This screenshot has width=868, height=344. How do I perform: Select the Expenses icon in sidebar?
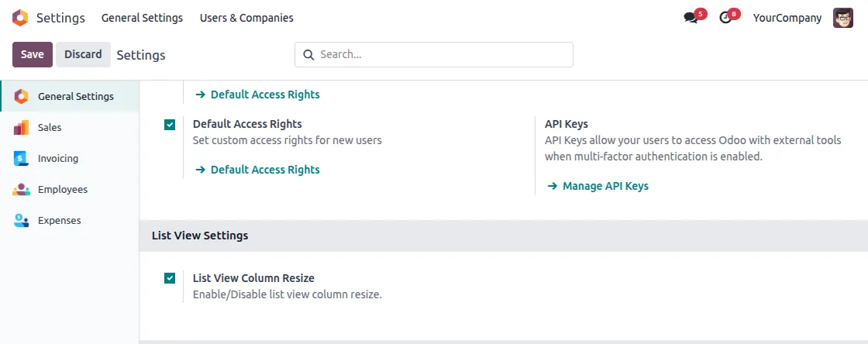point(21,221)
